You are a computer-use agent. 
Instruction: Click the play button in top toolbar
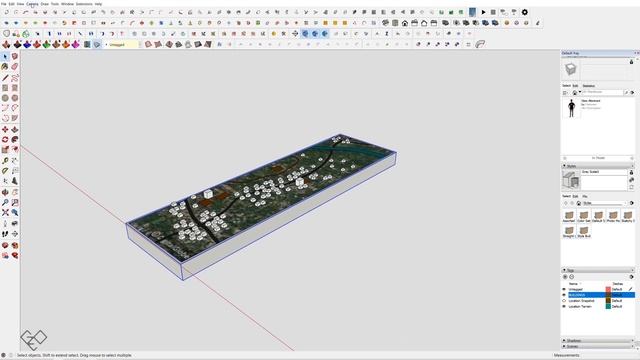pos(483,12)
